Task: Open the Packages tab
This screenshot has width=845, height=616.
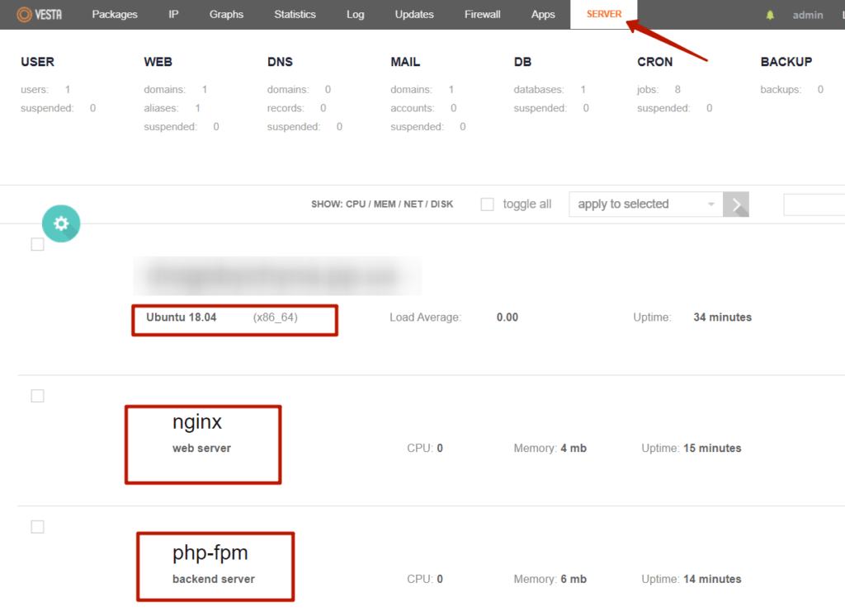Action: [x=115, y=15]
